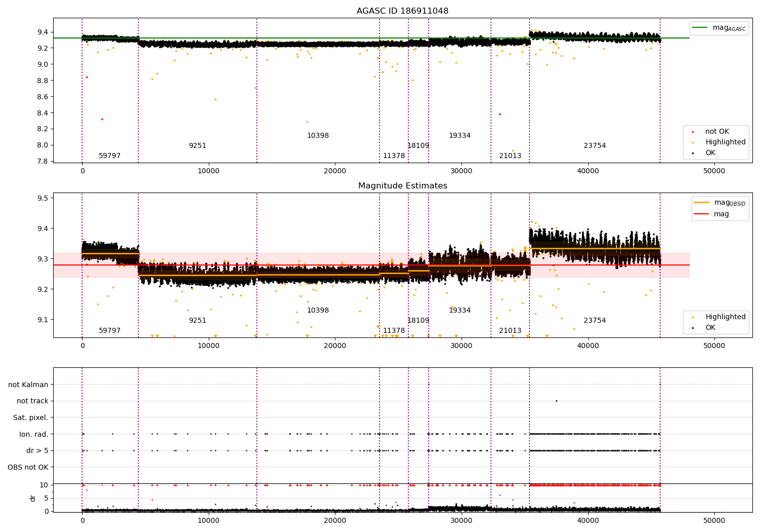Click the 50000 x-tick under the top plot

pos(714,171)
